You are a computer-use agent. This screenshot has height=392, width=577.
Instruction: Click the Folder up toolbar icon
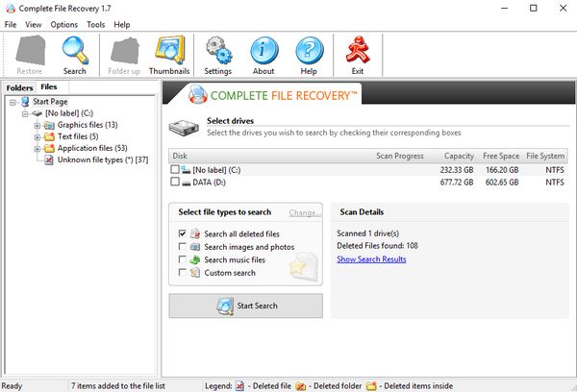pyautogui.click(x=125, y=51)
